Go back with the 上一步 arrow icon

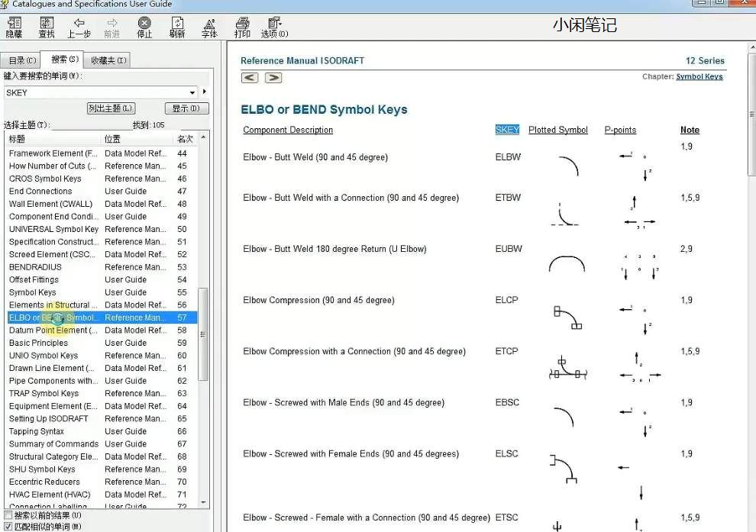[79, 27]
